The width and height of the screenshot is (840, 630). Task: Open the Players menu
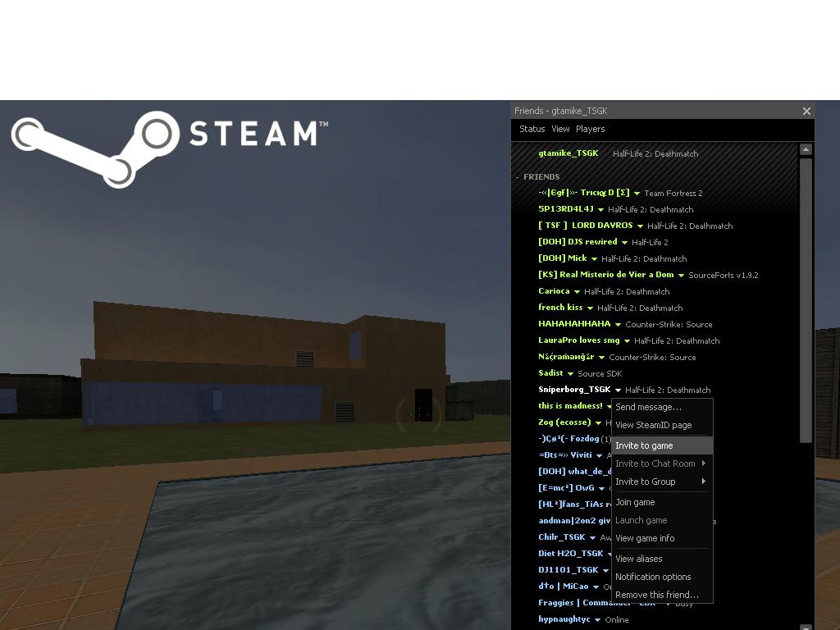tap(590, 129)
